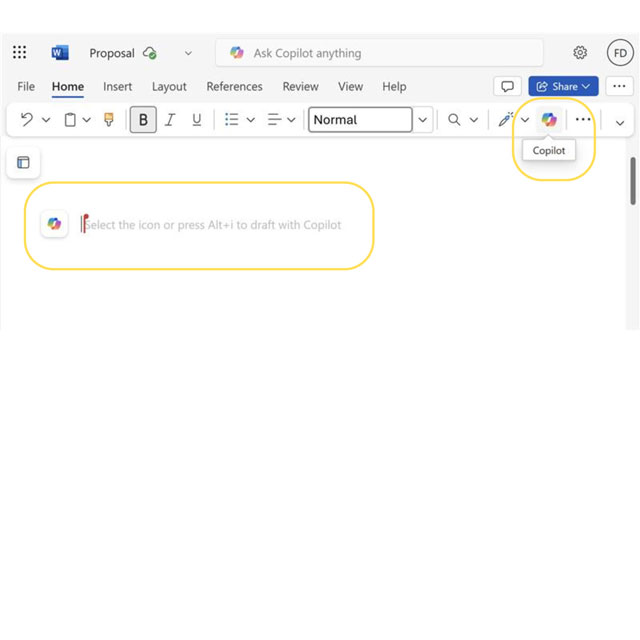This screenshot has height=640, width=640.
Task: Open the Settings gear
Action: pos(580,53)
